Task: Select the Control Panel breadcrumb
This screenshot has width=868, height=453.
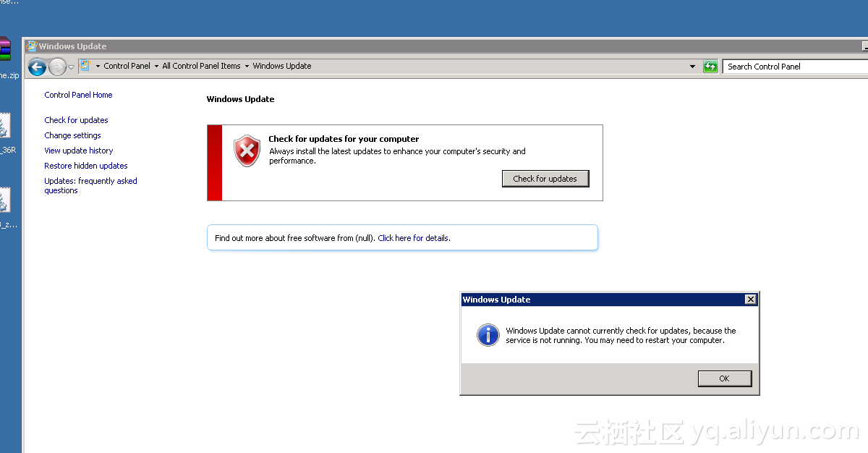Action: coord(127,66)
